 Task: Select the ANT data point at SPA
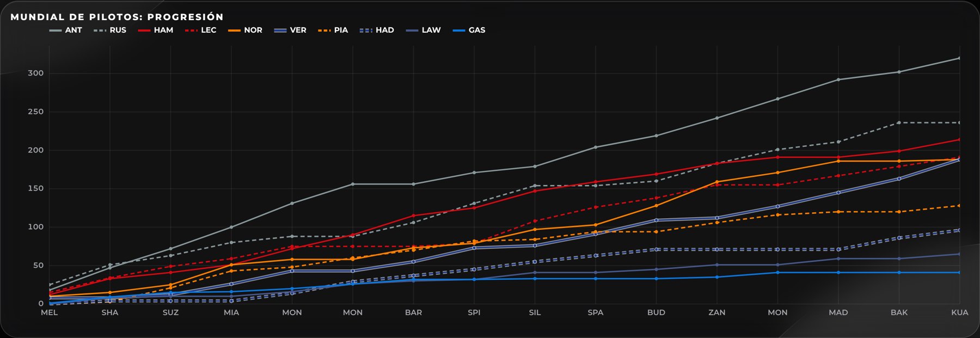(596, 147)
